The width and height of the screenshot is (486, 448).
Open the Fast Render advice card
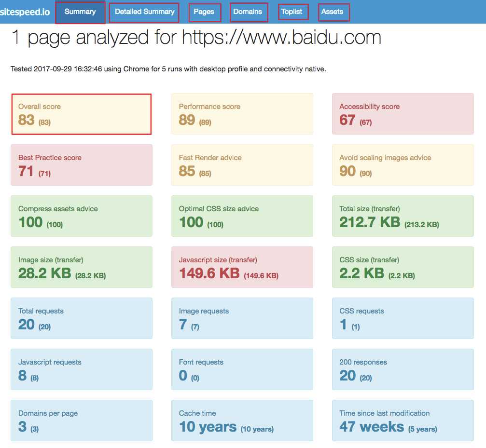tap(242, 165)
